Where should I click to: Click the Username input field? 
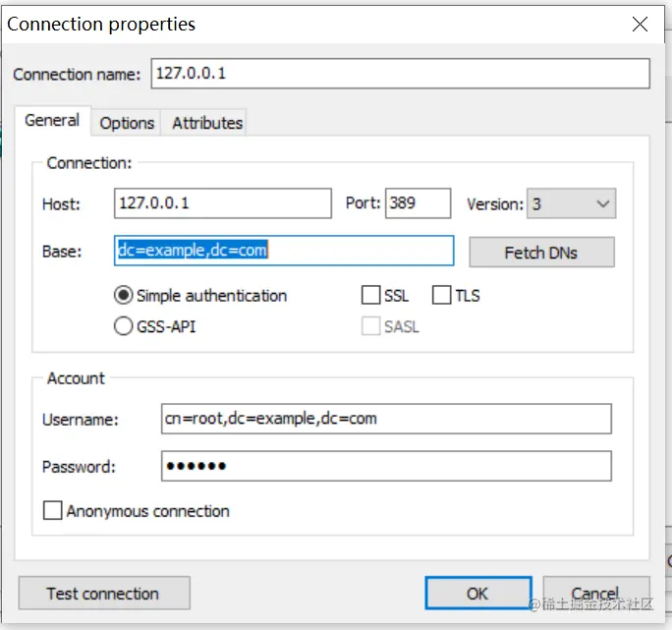386,419
